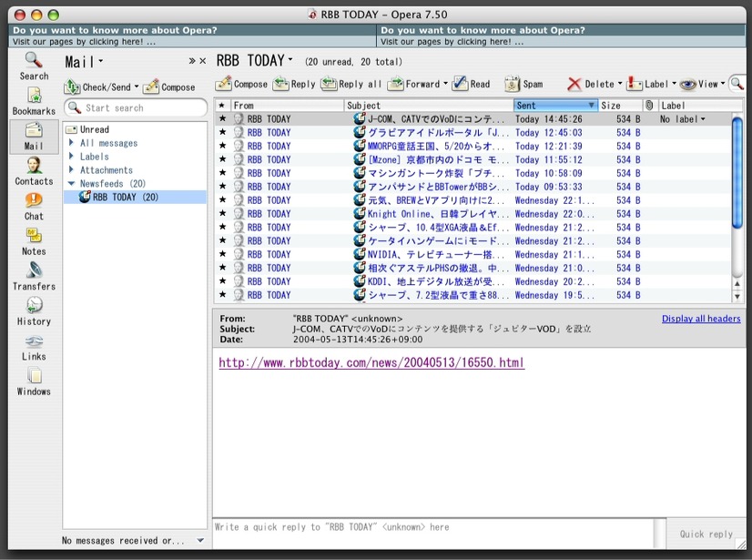The image size is (752, 560).
Task: Mark the message as Spam
Action: (523, 84)
